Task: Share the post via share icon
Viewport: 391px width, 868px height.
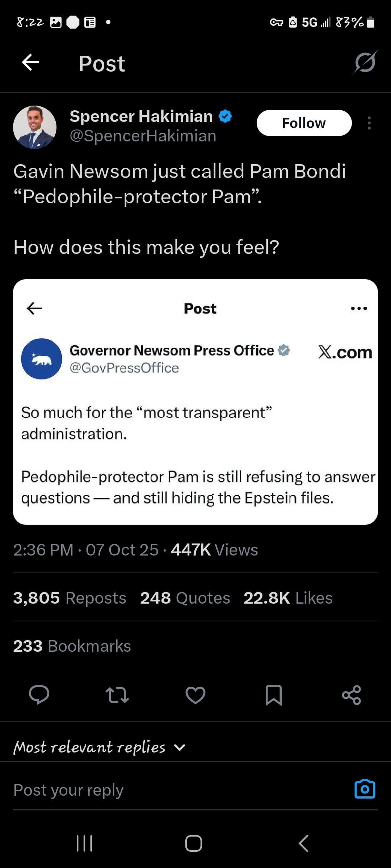Action: pos(351,695)
